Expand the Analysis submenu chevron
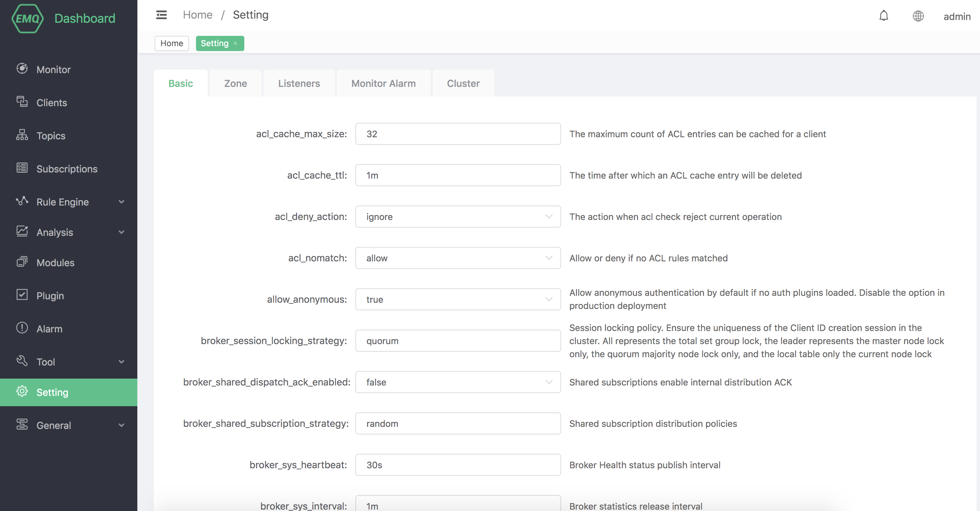This screenshot has width=980, height=511. coord(122,232)
